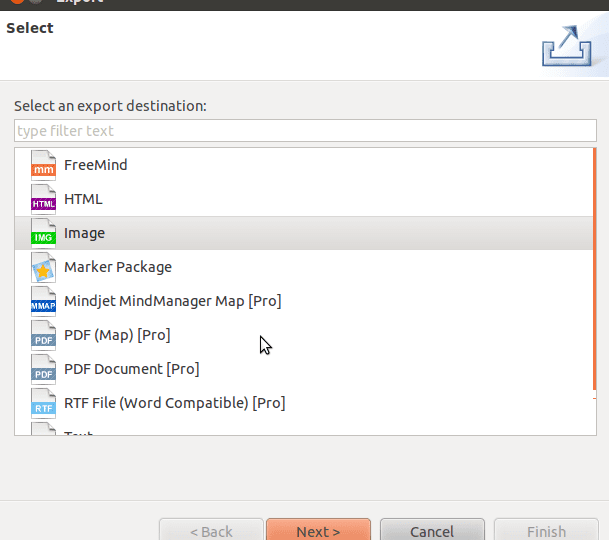Click the PDF Document file icon
This screenshot has width=609, height=540.
coord(43,369)
